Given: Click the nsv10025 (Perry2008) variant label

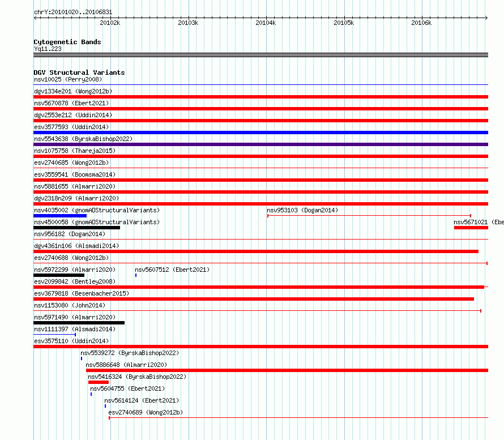Looking at the screenshot, I should (x=68, y=79).
